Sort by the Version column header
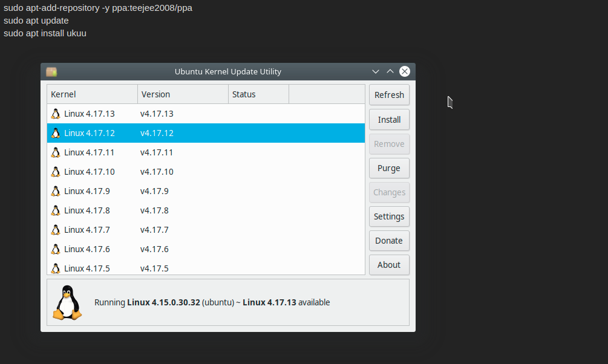The width and height of the screenshot is (608, 364). (183, 94)
